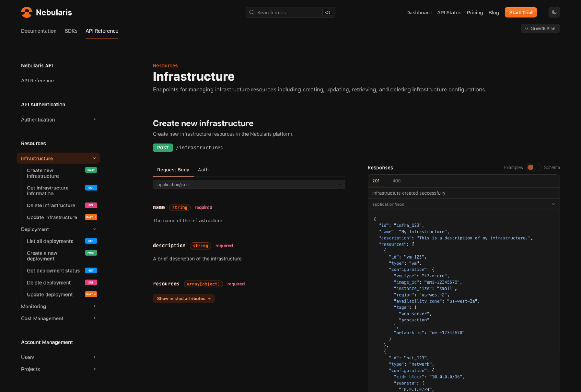Click 'string' type badge for name
Image resolution: width=581 pixels, height=392 pixels.
tap(180, 208)
